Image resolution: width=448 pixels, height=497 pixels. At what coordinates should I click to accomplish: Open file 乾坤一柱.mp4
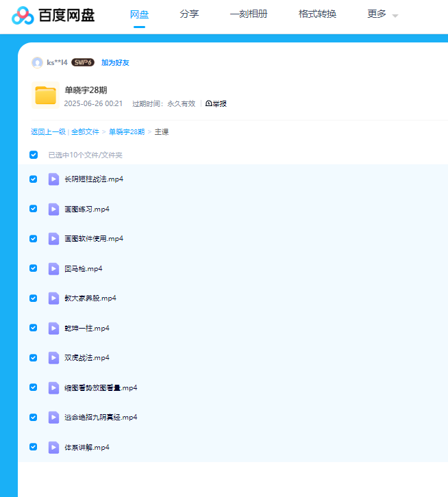(87, 329)
